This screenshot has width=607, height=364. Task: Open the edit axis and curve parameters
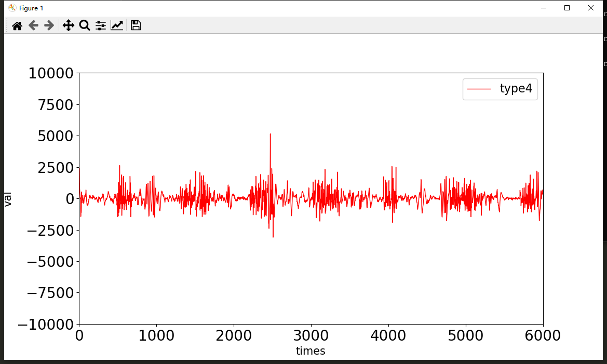coord(117,25)
